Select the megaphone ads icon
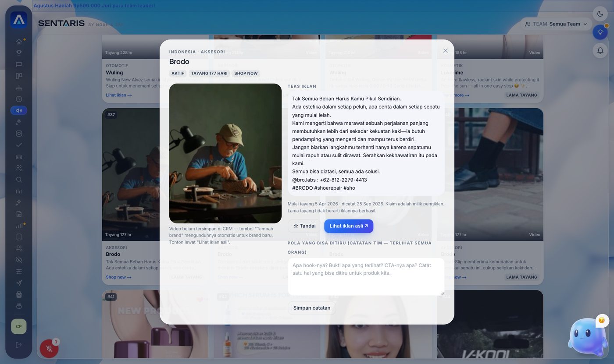This screenshot has width=614, height=364. [19, 110]
